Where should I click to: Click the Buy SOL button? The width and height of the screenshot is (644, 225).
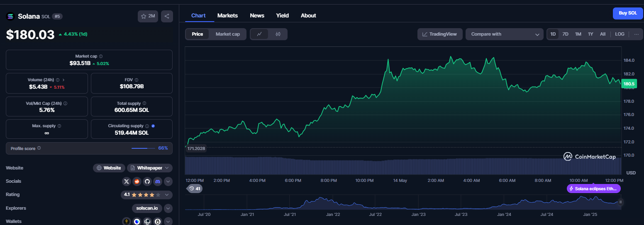click(628, 13)
